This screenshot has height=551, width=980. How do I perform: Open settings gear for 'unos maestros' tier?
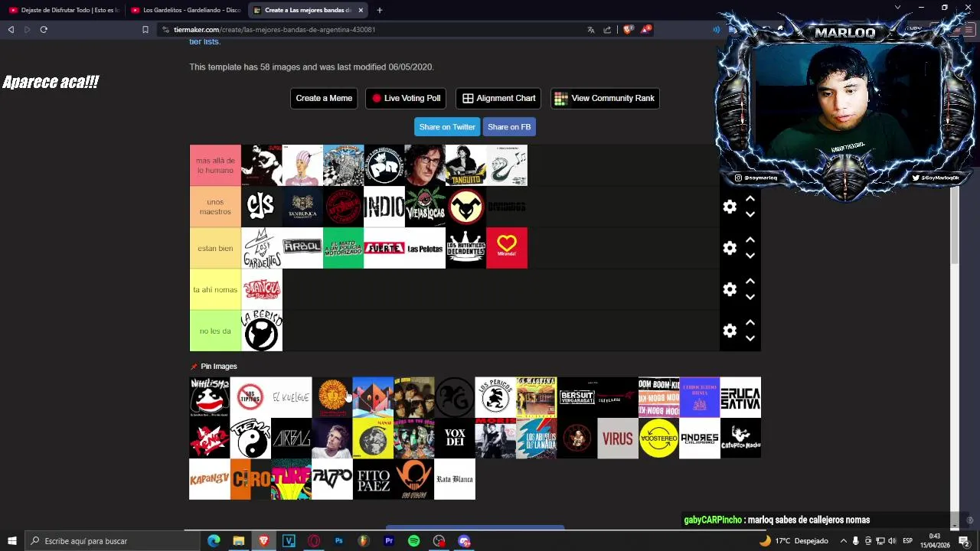(x=730, y=207)
